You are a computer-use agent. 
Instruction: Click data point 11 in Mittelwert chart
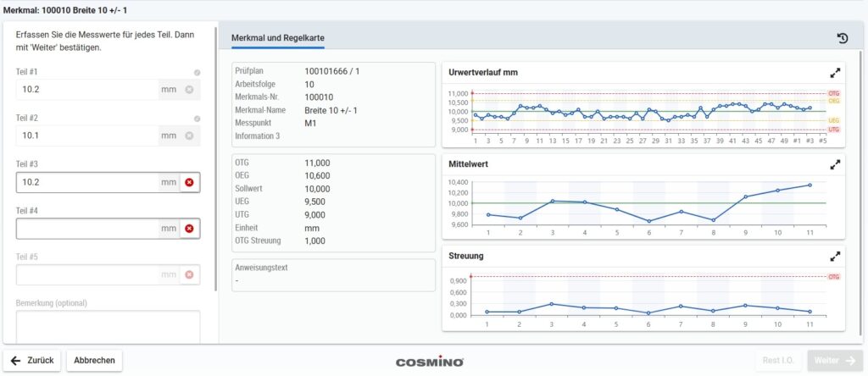(x=810, y=185)
